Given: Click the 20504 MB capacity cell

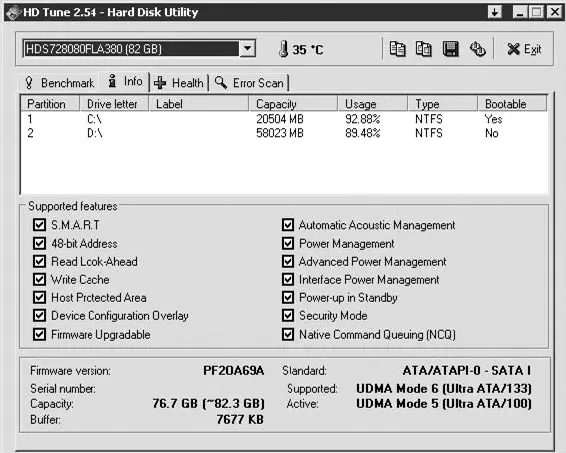Looking at the screenshot, I should coord(280,119).
